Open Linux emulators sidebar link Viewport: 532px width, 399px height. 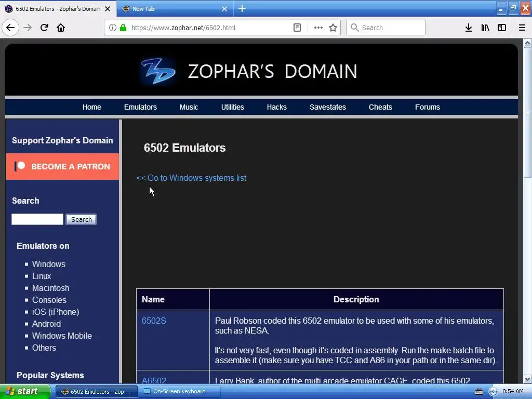tap(42, 276)
